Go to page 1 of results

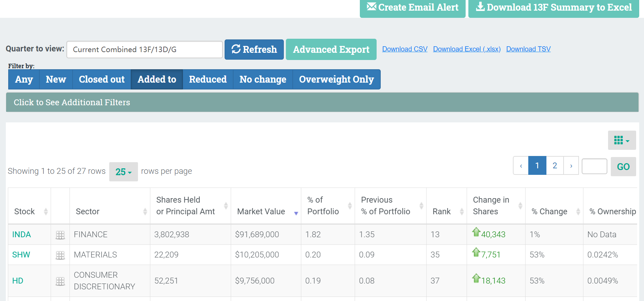click(537, 166)
